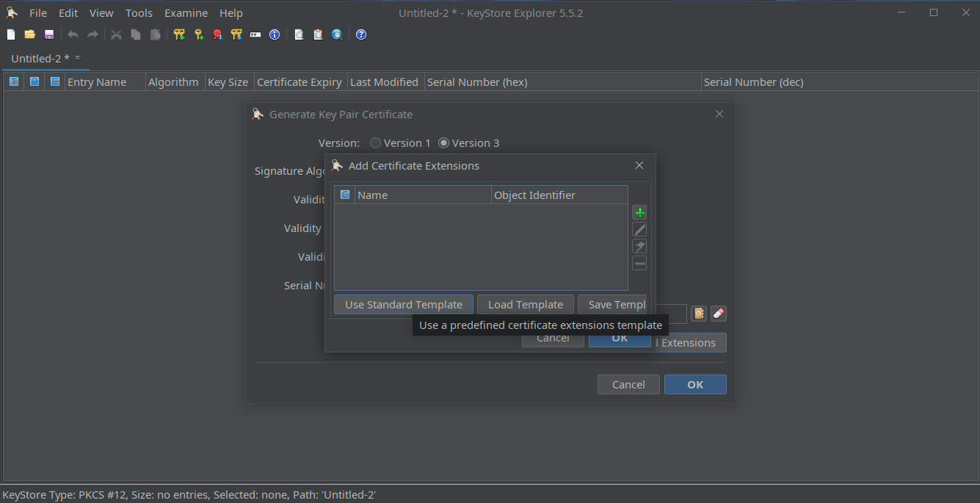Click the Use Standard Template button

[403, 305]
